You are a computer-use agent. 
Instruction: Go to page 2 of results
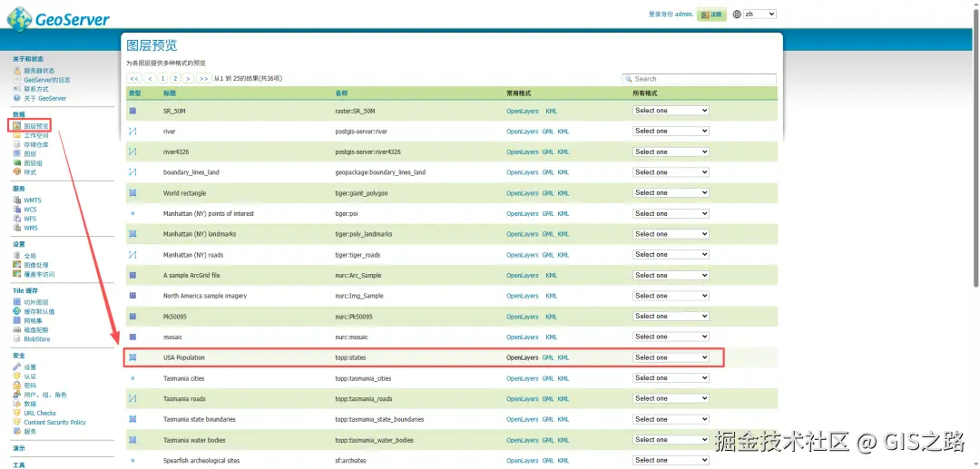click(174, 79)
